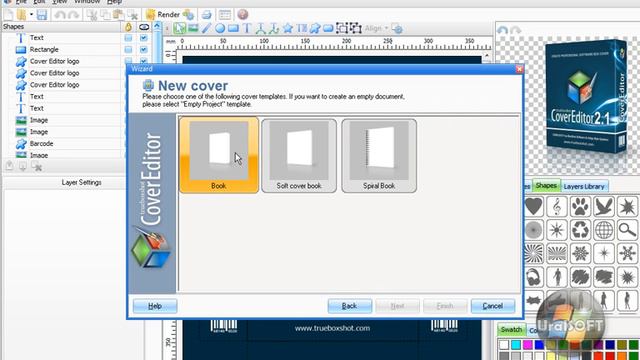Click the Undo arrow in the main toolbar
Viewport: 640px width, 360px height.
tap(60, 15)
